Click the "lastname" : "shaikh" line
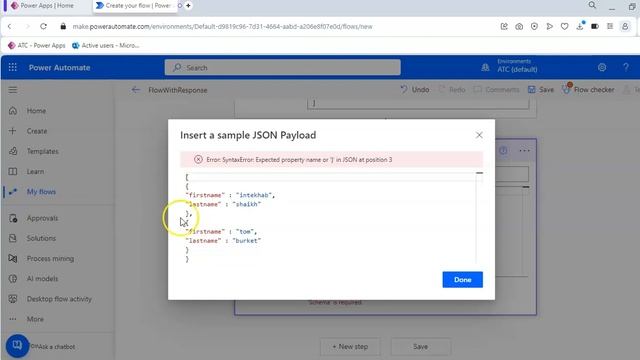640x360 pixels. (223, 204)
